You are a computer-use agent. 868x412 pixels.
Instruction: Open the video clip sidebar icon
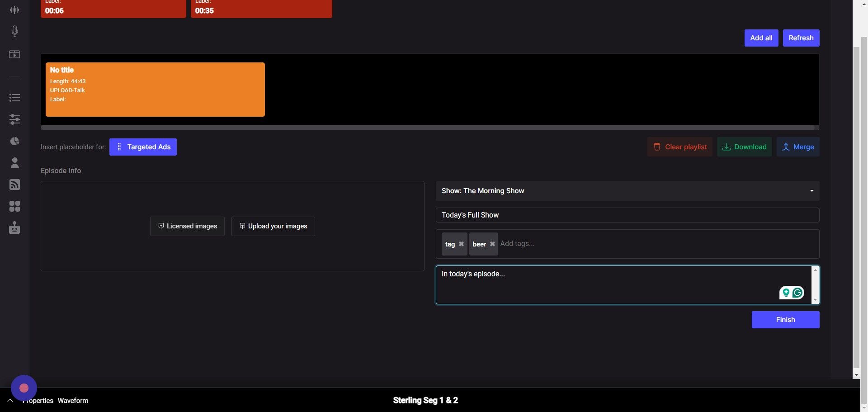click(x=14, y=54)
